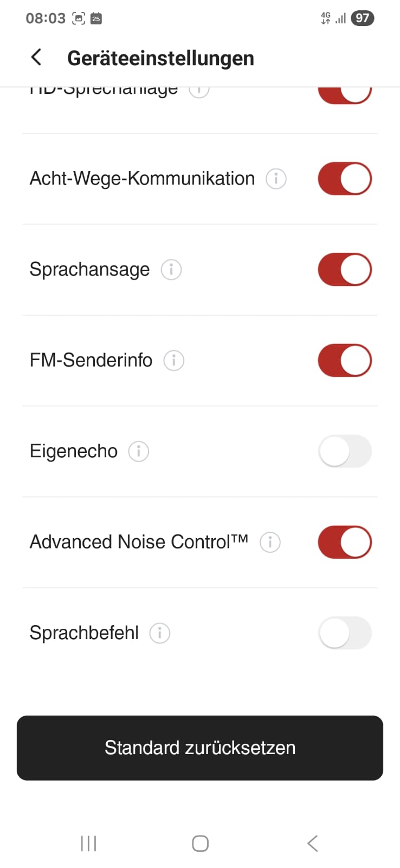Tap the Android recent apps icon
400x868 pixels.
pyautogui.click(x=88, y=844)
